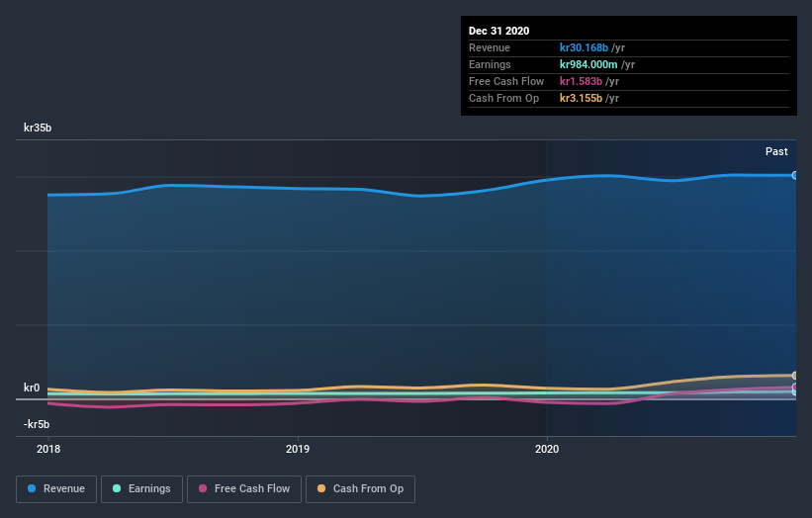
Task: Click the kr0 y-axis label
Action: pos(32,388)
